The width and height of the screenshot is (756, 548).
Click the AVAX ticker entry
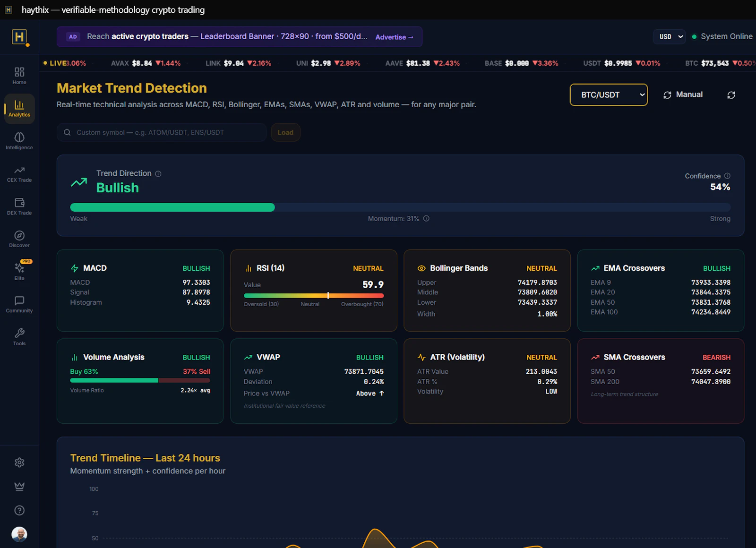tap(146, 63)
